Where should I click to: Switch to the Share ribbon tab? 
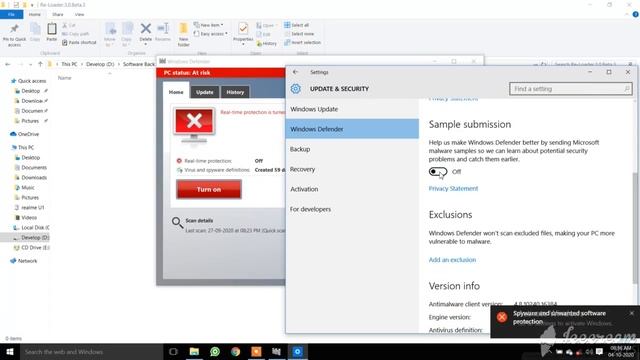(x=58, y=14)
